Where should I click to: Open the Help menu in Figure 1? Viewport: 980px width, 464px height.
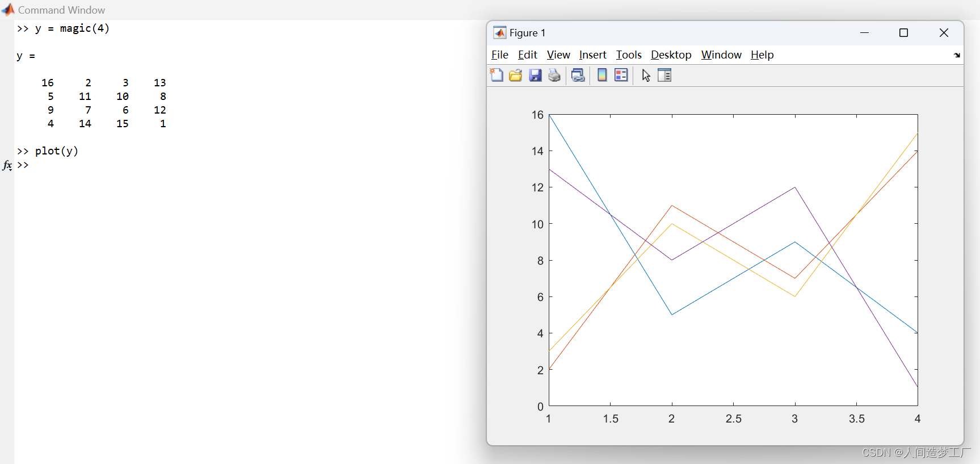762,55
